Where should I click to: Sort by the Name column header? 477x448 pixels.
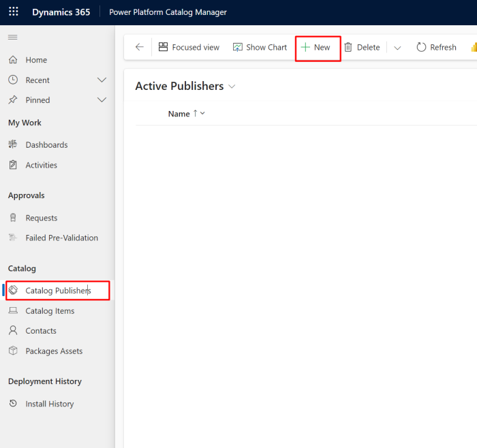pos(179,114)
